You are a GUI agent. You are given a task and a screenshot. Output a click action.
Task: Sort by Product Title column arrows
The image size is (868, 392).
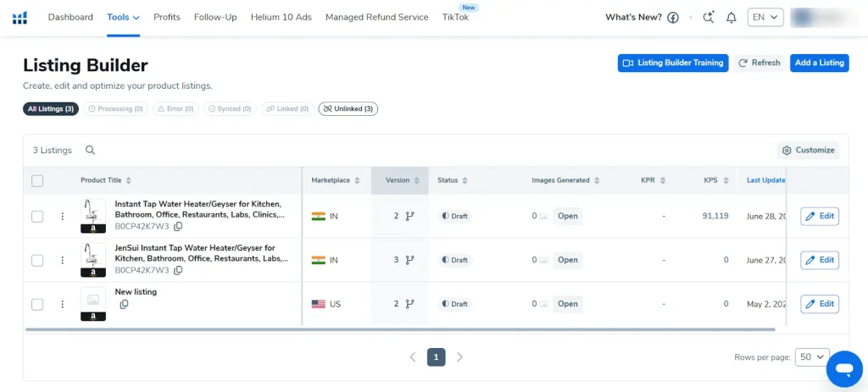point(129,180)
